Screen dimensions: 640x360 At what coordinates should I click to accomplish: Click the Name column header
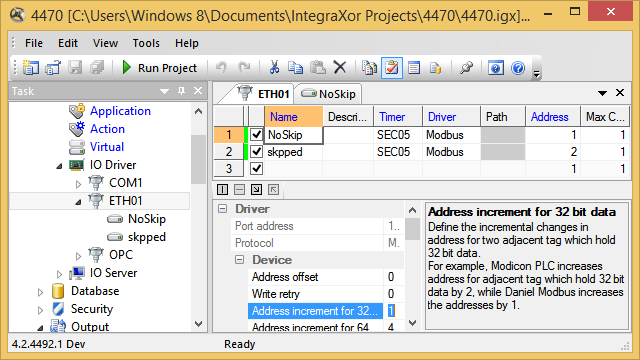point(293,117)
